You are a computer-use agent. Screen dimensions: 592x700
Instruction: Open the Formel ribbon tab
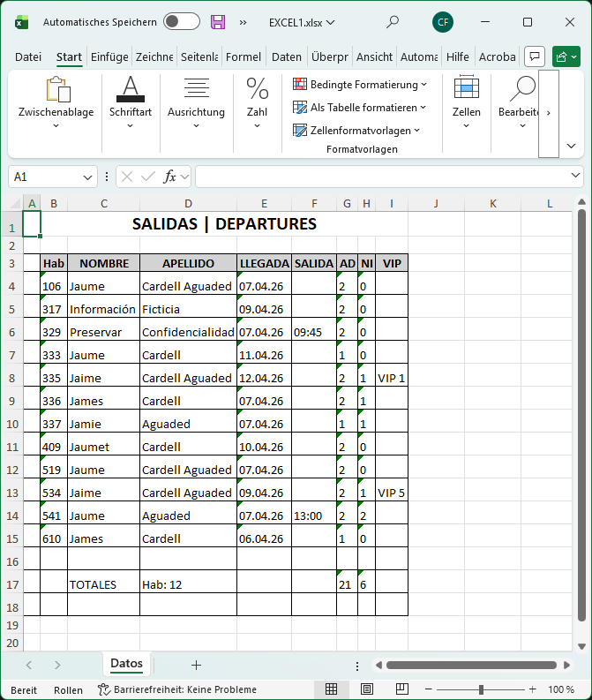tap(244, 56)
